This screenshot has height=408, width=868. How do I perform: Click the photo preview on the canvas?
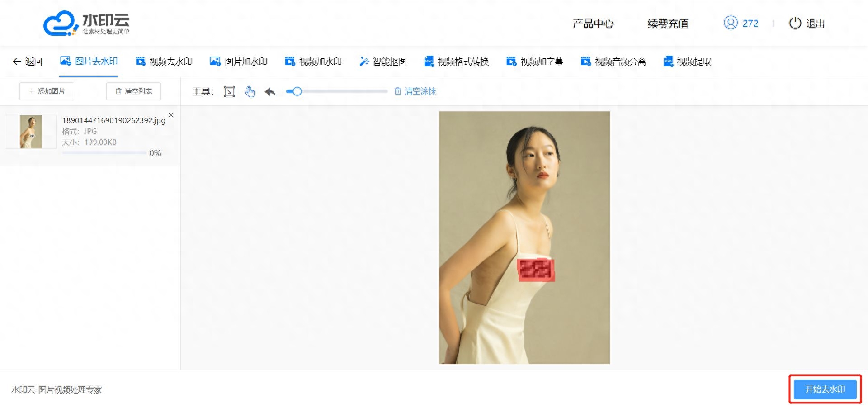tap(524, 237)
